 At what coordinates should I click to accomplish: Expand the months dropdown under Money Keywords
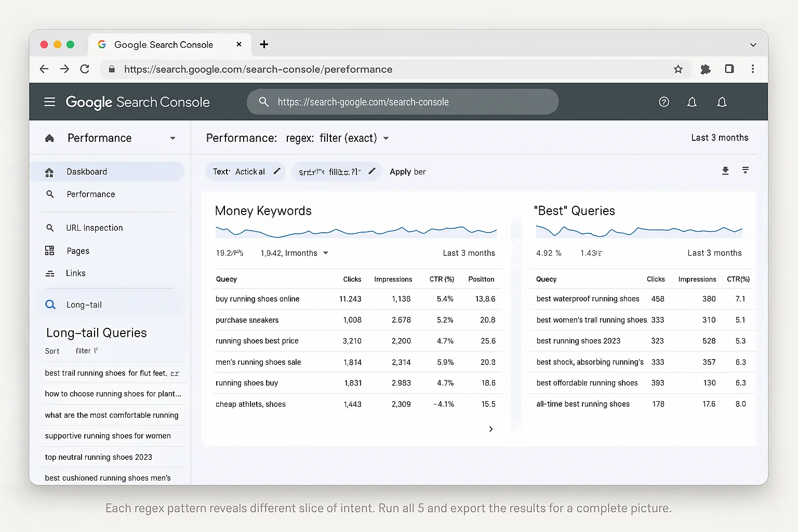pos(326,253)
